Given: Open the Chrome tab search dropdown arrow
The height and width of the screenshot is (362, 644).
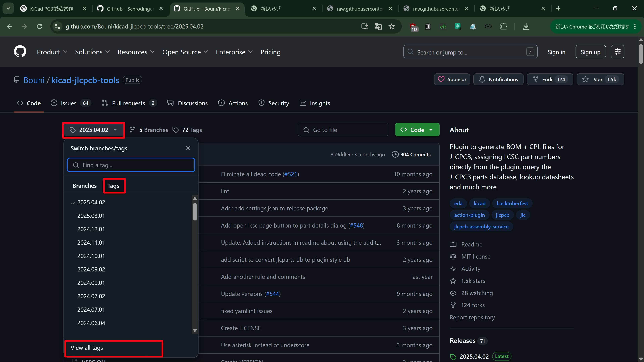Looking at the screenshot, I should pyautogui.click(x=8, y=9).
